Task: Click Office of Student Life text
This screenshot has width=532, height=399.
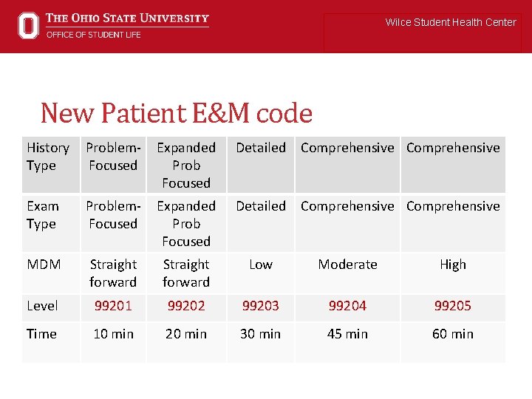Action: click(93, 34)
